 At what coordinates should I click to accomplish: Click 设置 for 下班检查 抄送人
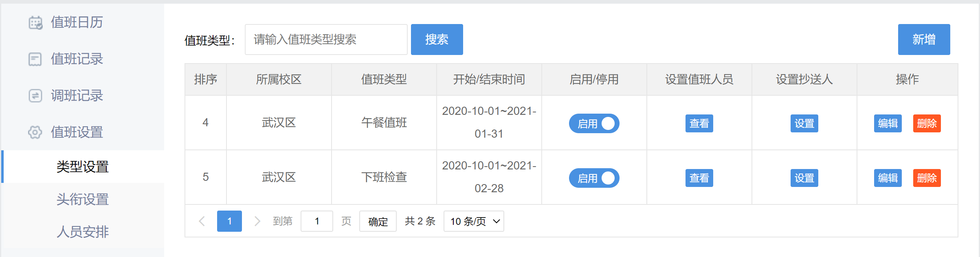point(804,178)
